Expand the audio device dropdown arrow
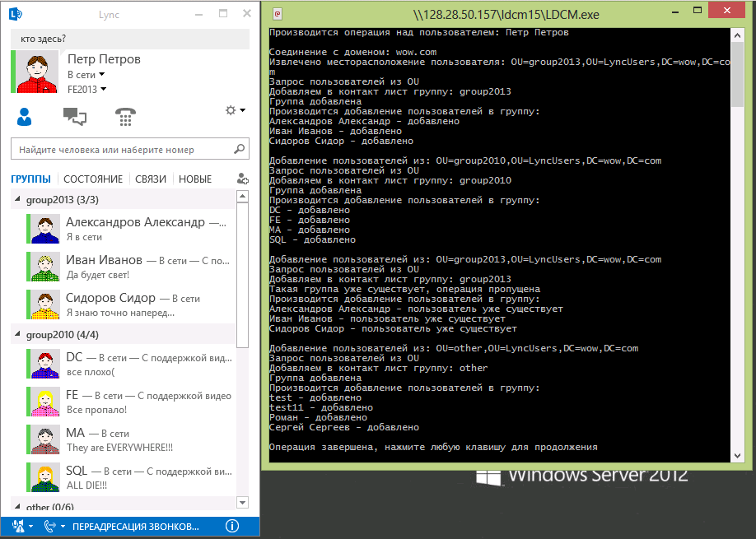Viewport: 756px width, 539px height. pyautogui.click(x=30, y=527)
